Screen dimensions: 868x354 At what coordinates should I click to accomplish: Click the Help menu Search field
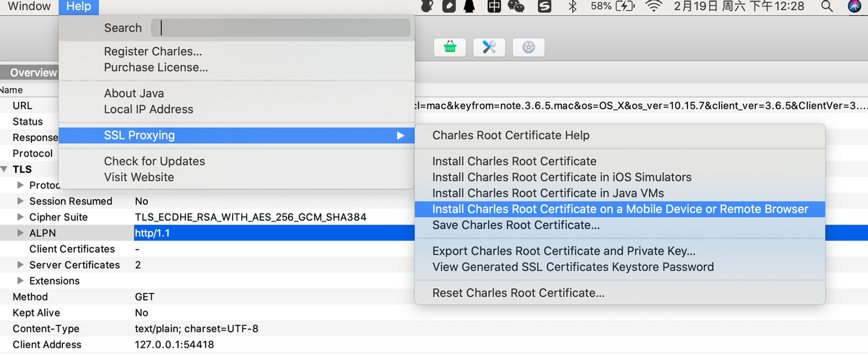(x=281, y=28)
